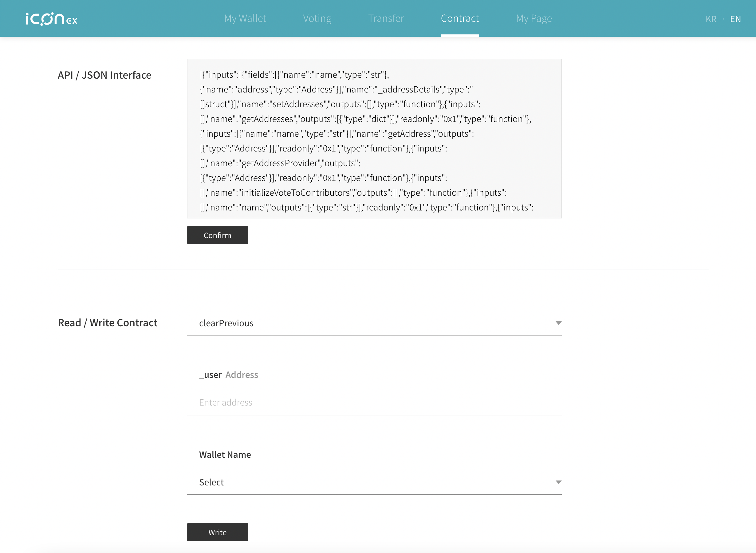Click the Wallet Name dropdown arrow
The height and width of the screenshot is (553, 756).
pos(558,482)
